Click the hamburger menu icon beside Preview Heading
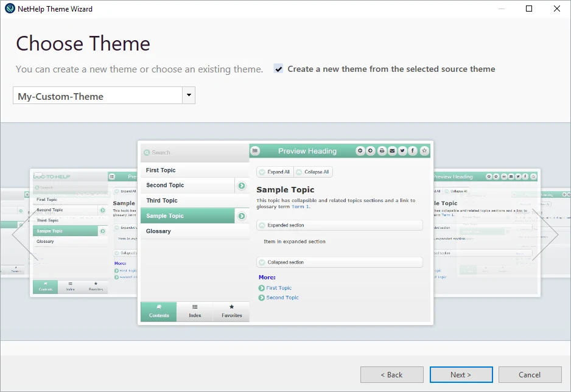571x392 pixels. (255, 151)
